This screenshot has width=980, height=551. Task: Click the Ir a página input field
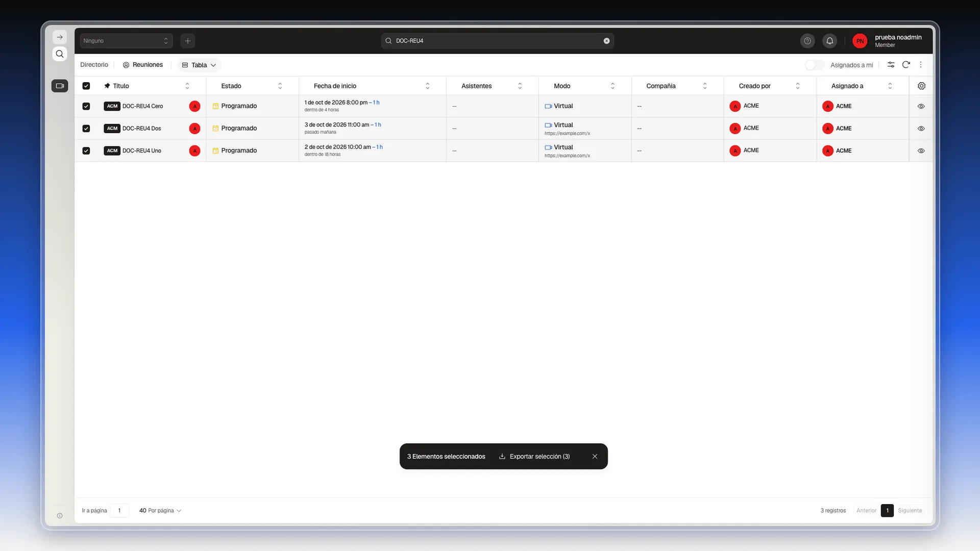[x=119, y=511]
